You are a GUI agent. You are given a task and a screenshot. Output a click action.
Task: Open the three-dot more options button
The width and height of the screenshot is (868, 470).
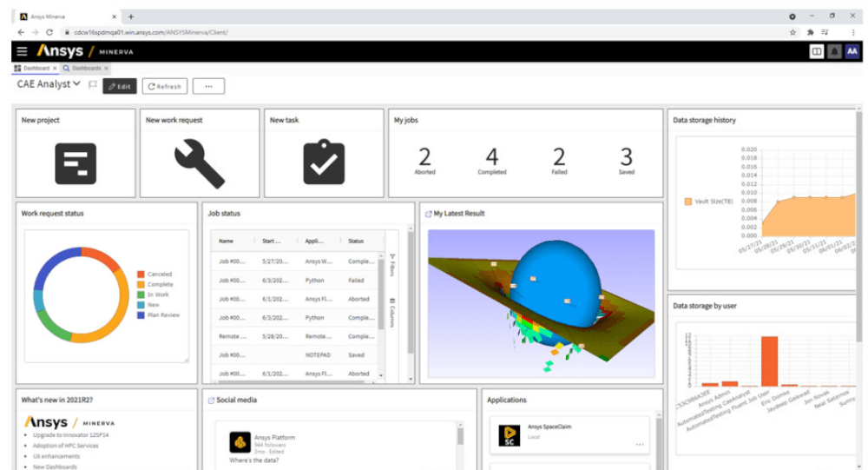point(208,86)
